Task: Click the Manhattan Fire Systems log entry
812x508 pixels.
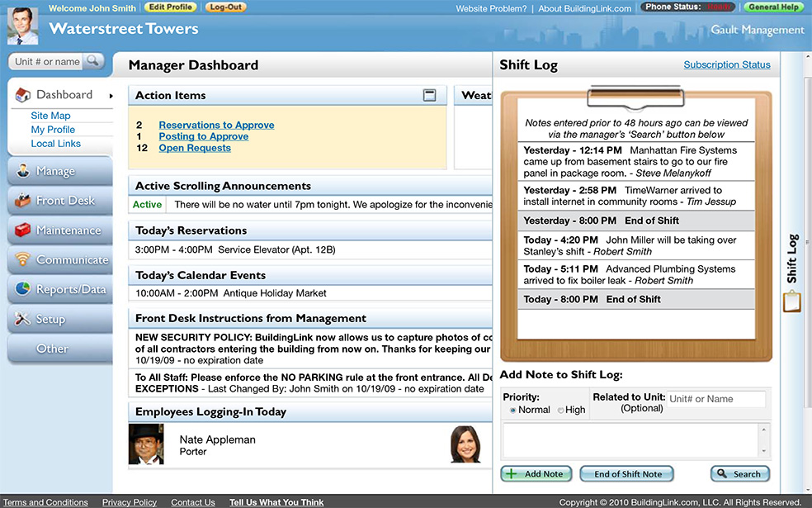Action: (636, 161)
